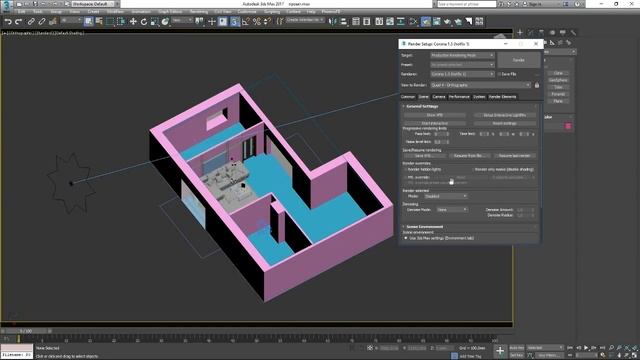The height and width of the screenshot is (360, 640).
Task: Check Render only masks (disable shading)
Action: pos(473,169)
